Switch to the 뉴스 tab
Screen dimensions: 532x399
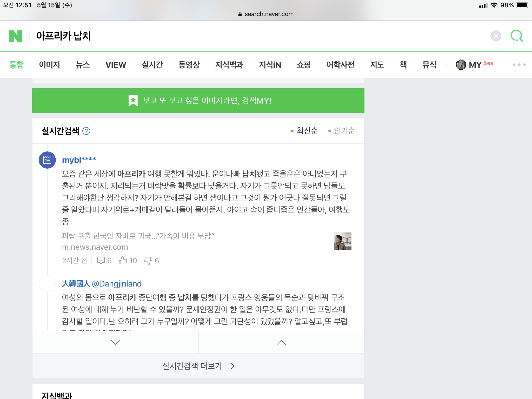coord(83,65)
